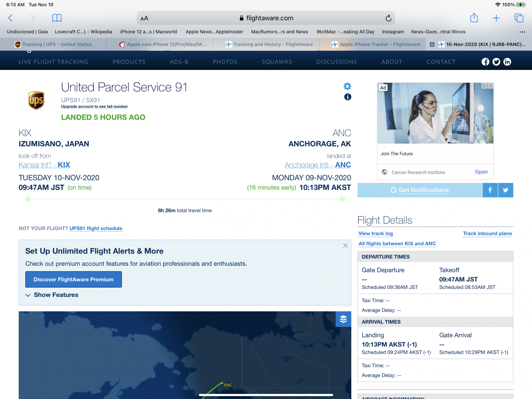The width and height of the screenshot is (532, 399).
Task: Open Photos menu
Action: click(225, 62)
